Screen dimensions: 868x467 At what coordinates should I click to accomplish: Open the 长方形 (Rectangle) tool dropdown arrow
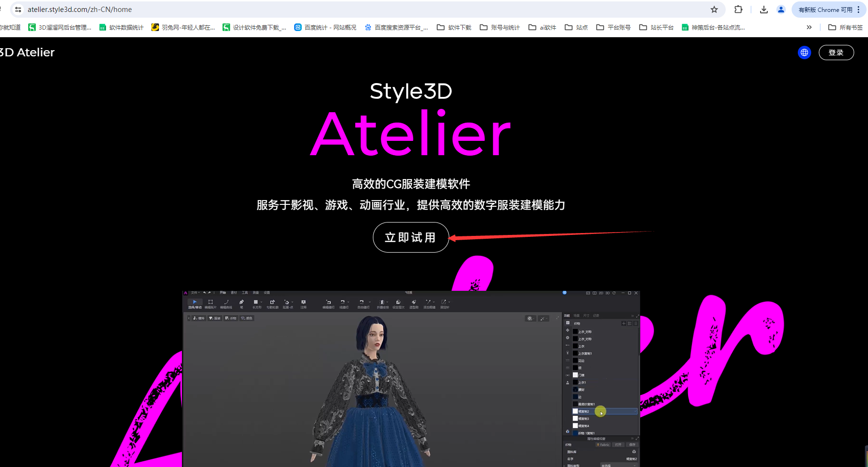coord(261,302)
